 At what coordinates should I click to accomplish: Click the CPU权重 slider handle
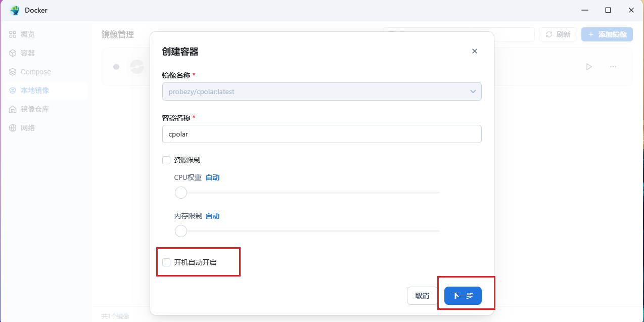point(180,193)
